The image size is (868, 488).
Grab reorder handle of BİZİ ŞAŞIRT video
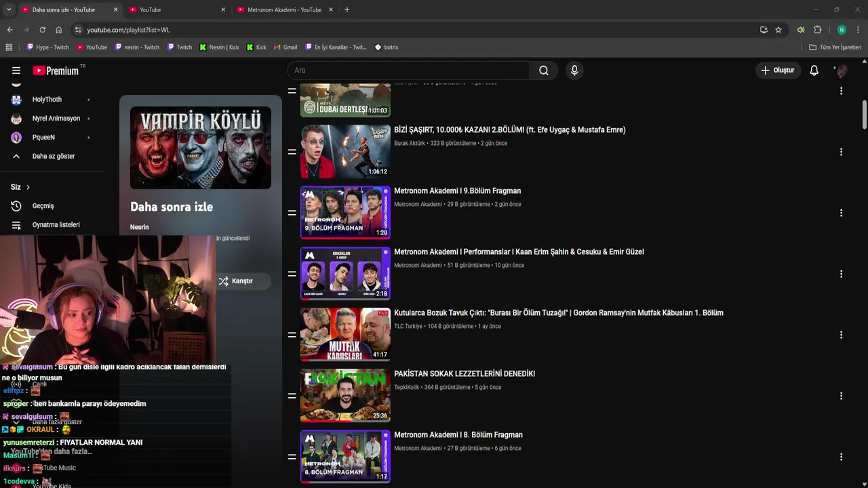(x=292, y=152)
